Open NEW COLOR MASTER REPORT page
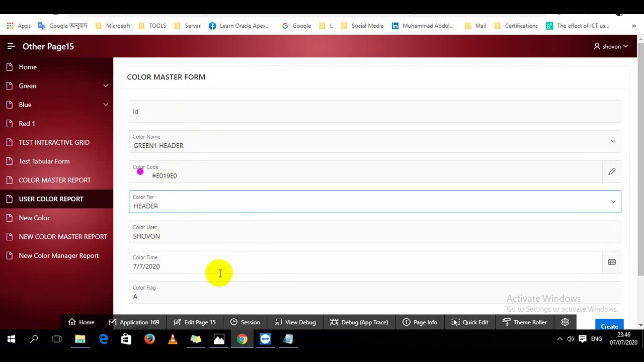The height and width of the screenshot is (362, 644). (56, 237)
